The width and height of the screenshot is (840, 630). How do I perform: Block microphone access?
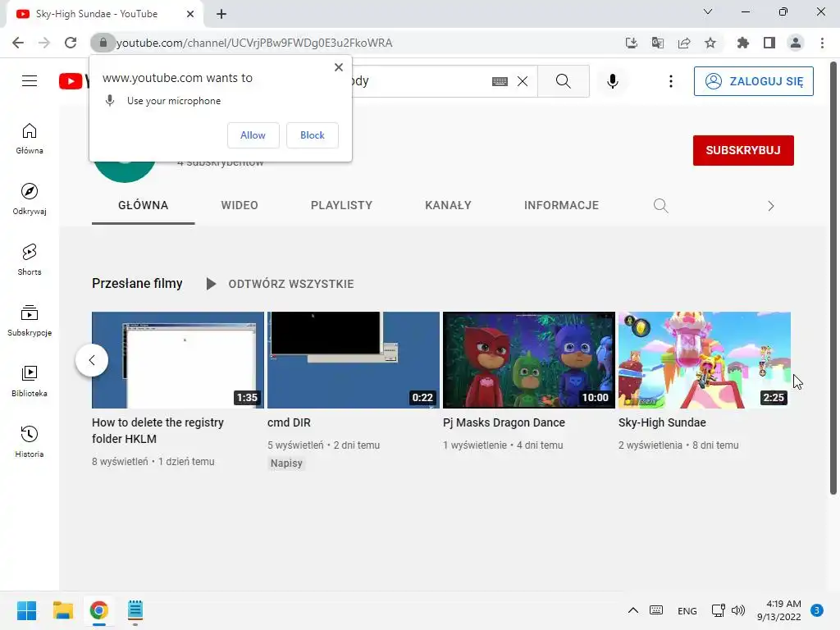click(313, 135)
